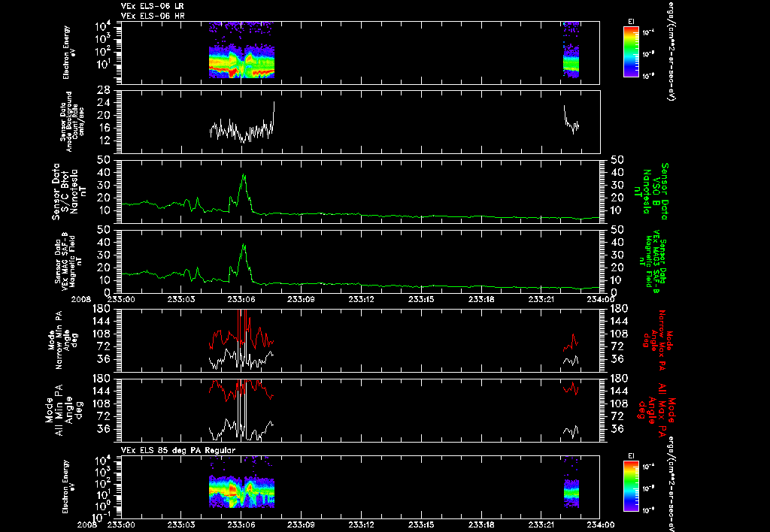Click '233:15' on the time axis under the 85 deg PA panel
The width and height of the screenshot is (770, 532).
pyautogui.click(x=421, y=524)
